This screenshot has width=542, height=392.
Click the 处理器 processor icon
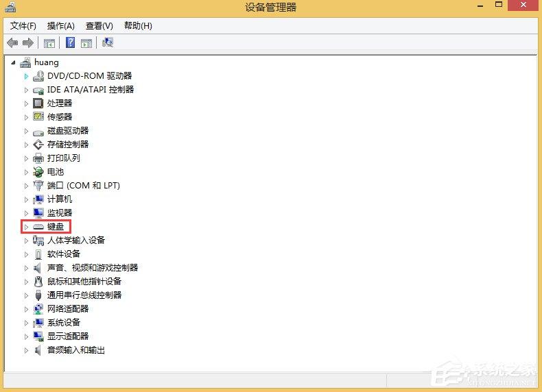pos(38,103)
